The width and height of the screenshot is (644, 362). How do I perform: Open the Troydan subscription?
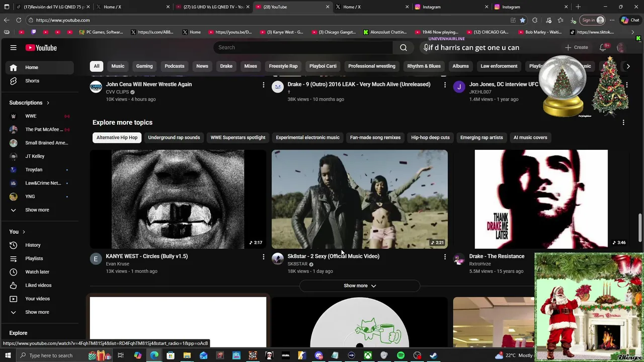coord(38,170)
